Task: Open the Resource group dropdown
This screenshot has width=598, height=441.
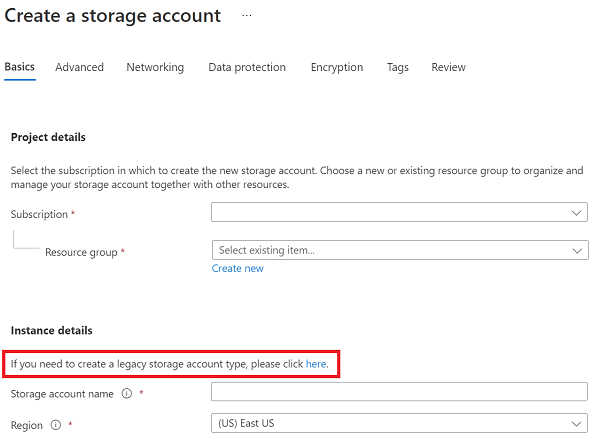Action: 400,250
